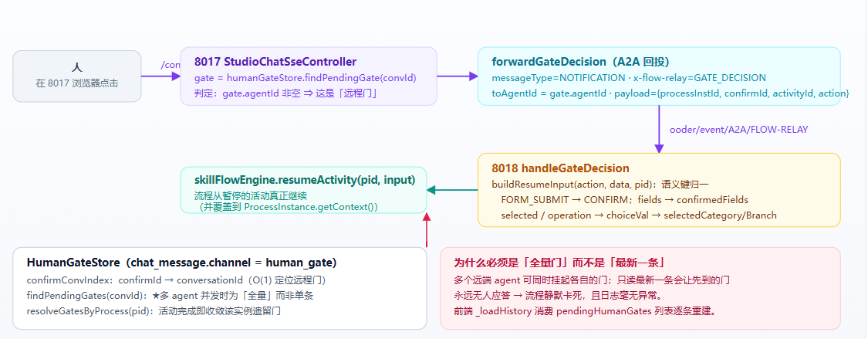Select the forwardGateDecision (A2A 回投) node
Viewport: 868px width, 339px height.
point(659,76)
